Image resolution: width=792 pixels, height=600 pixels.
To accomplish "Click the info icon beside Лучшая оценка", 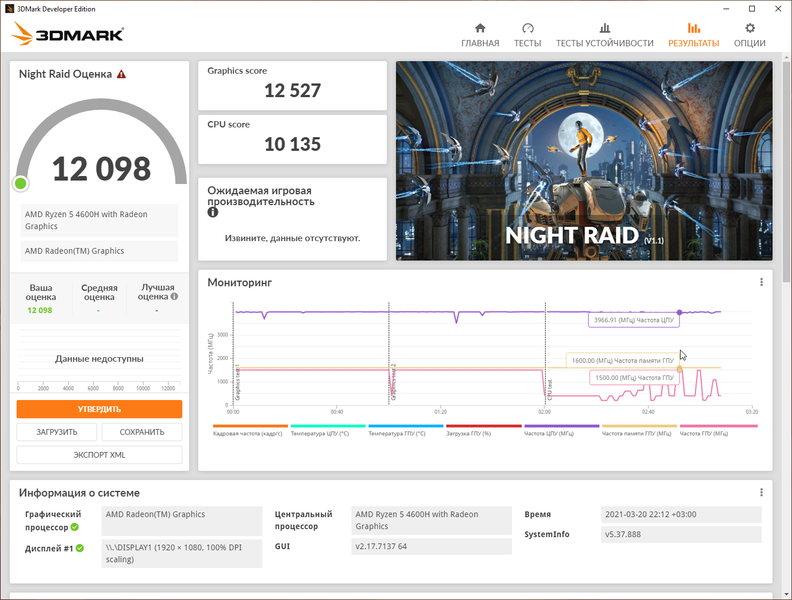I will [x=174, y=296].
